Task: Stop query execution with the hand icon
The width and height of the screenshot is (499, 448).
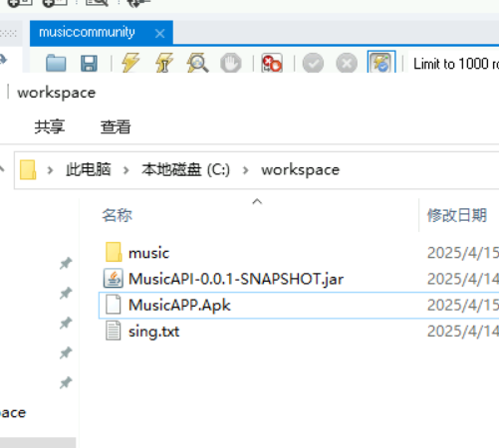Action: (231, 63)
